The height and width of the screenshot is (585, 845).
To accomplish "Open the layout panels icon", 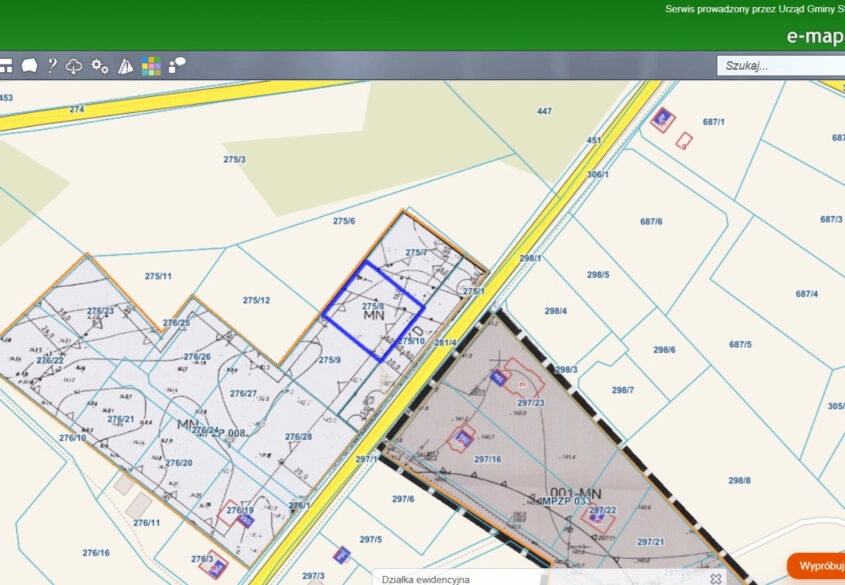I will point(5,66).
